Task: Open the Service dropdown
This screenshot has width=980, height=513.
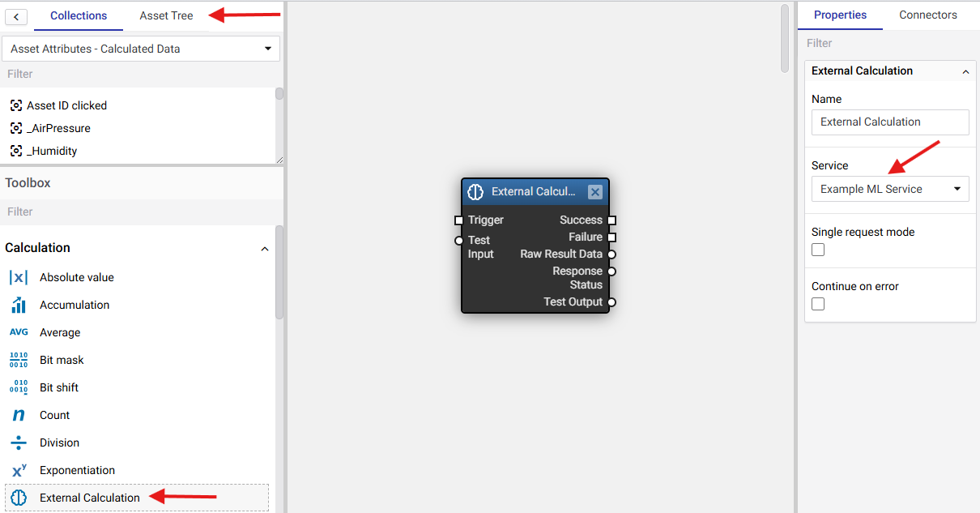Action: (890, 189)
